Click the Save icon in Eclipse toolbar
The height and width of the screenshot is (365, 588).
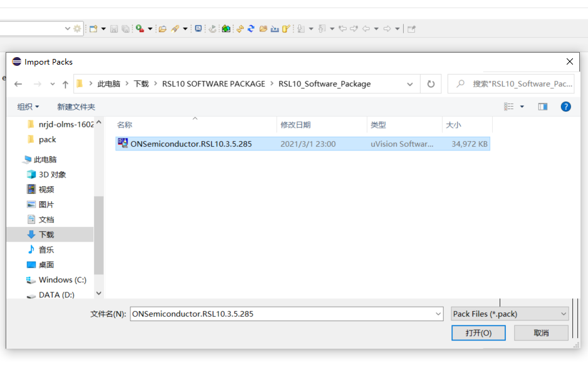(x=114, y=29)
